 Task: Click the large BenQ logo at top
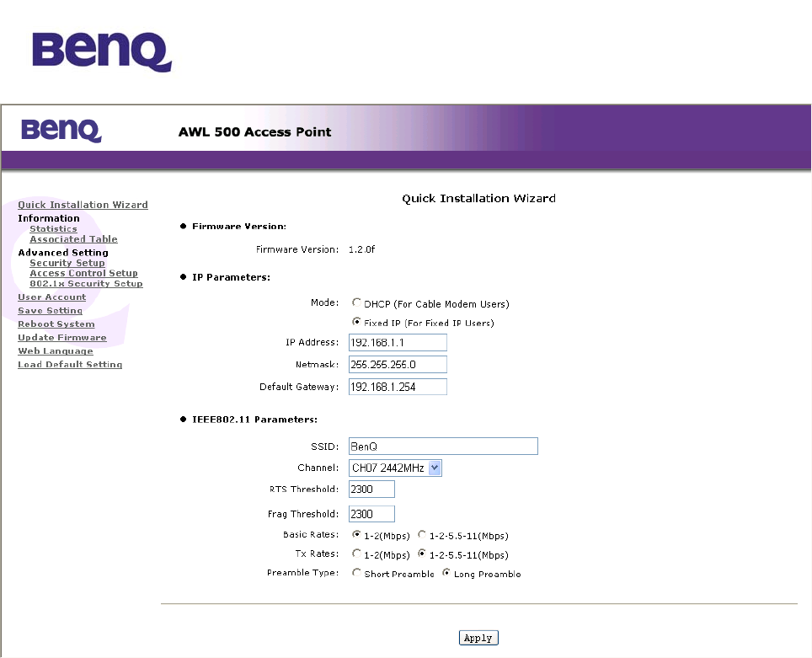pos(101,51)
